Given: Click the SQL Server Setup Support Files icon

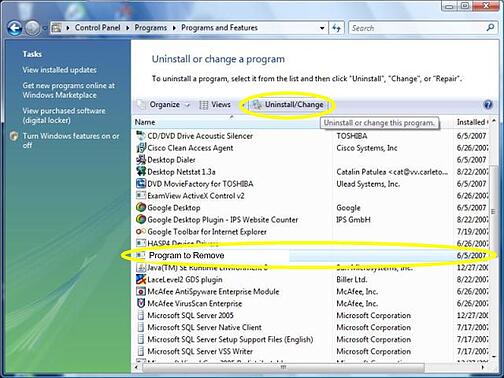Looking at the screenshot, I should 141,339.
